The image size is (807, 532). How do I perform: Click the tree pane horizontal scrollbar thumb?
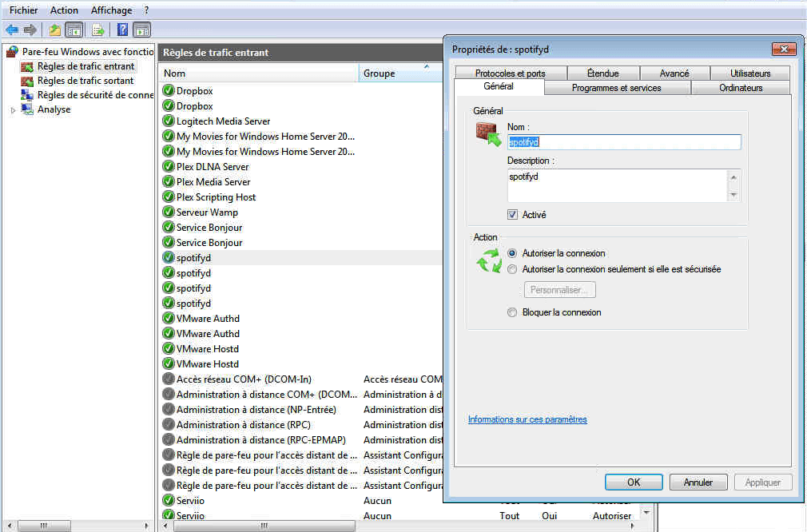[44, 526]
